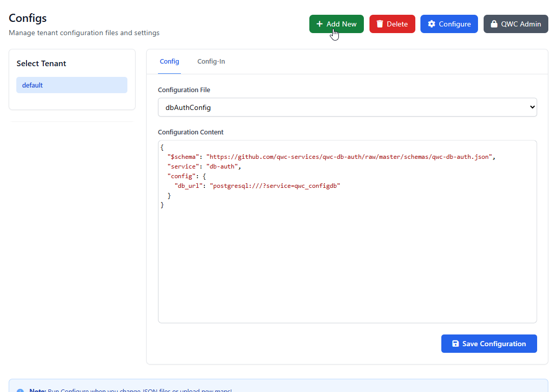
Task: Click the trash can icon on Delete
Action: tap(380, 24)
